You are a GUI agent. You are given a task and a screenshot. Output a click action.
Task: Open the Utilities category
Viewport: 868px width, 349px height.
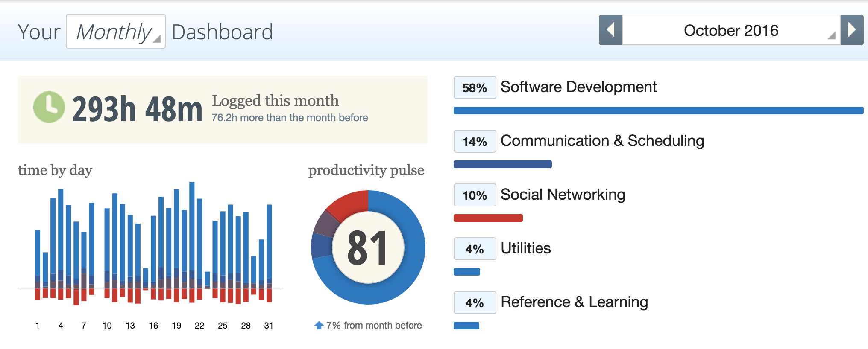coord(525,248)
